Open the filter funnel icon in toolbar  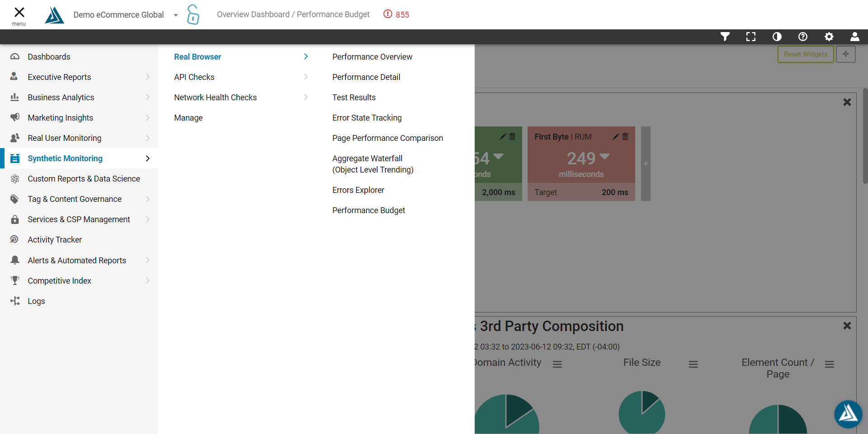(725, 37)
